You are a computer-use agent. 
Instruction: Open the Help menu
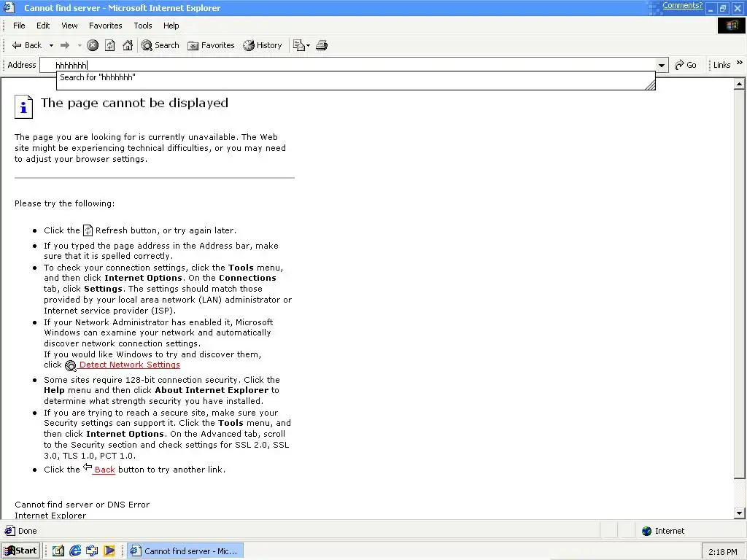171,26
